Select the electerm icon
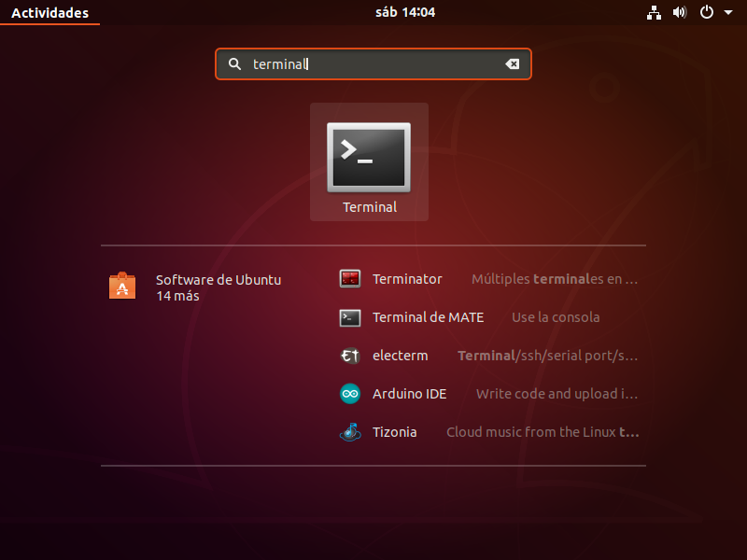The height and width of the screenshot is (560, 747). coord(350,356)
